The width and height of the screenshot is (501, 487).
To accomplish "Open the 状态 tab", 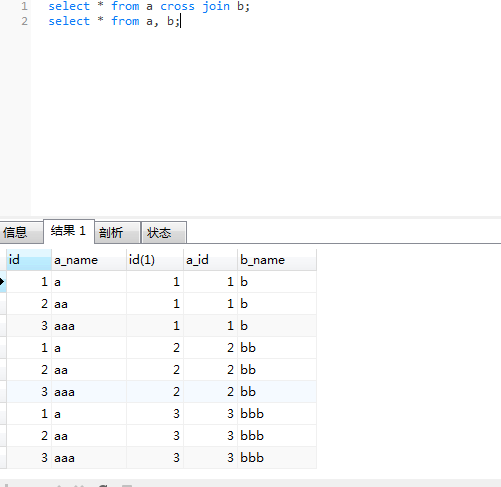I will pyautogui.click(x=164, y=232).
